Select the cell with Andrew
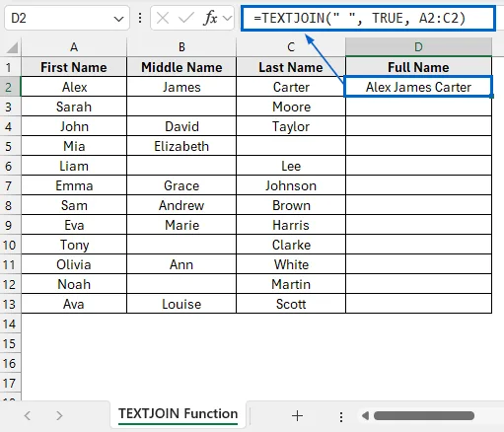 click(x=181, y=205)
